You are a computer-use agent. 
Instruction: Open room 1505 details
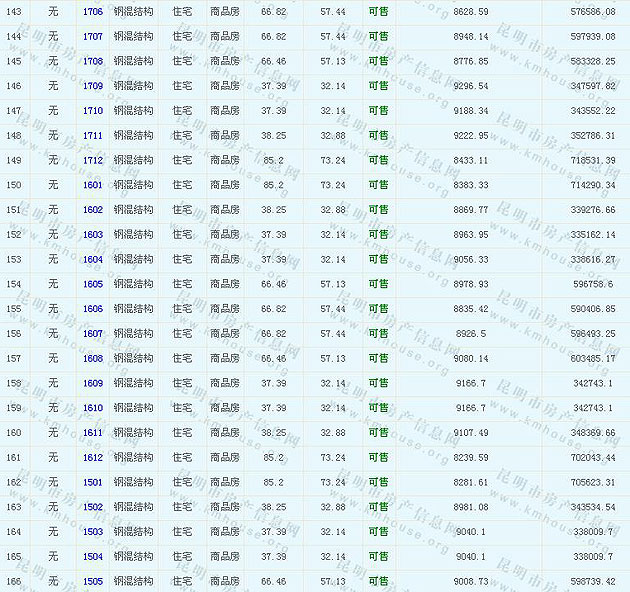(92, 581)
